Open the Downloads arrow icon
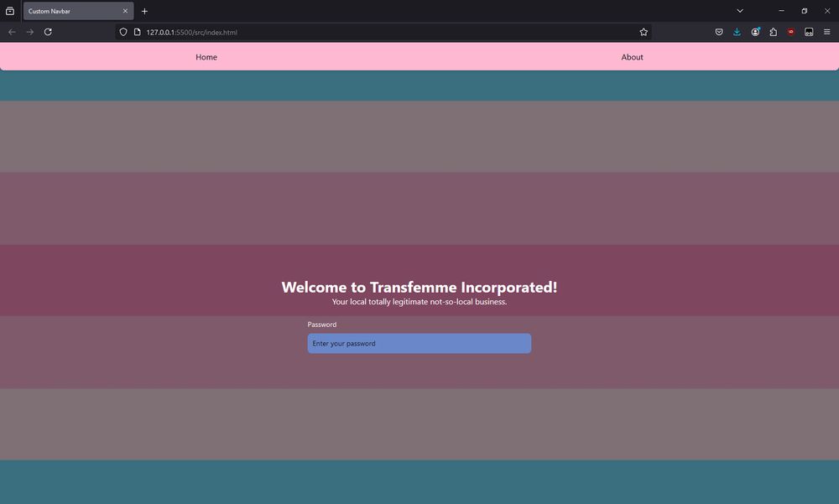The width and height of the screenshot is (839, 504). pyautogui.click(x=737, y=32)
